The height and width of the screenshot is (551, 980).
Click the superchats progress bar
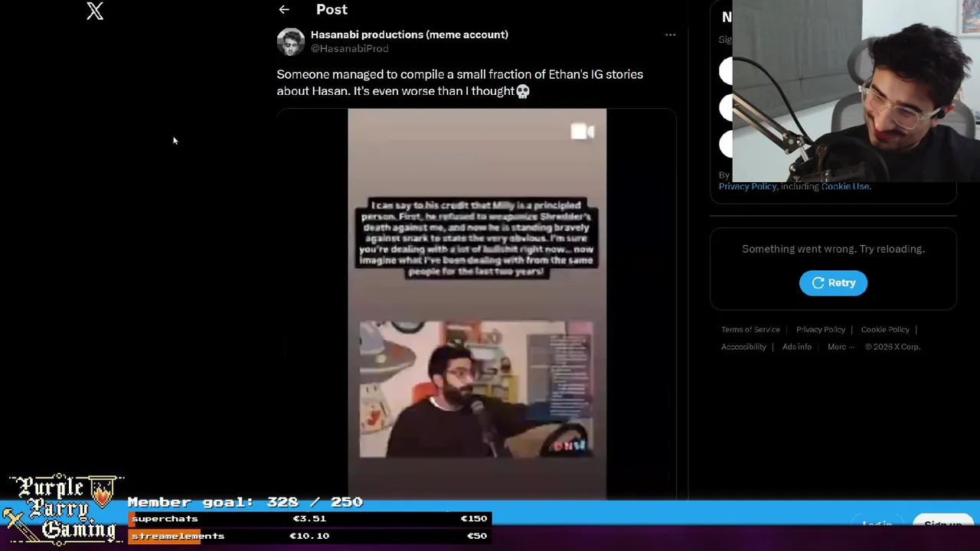(x=309, y=519)
